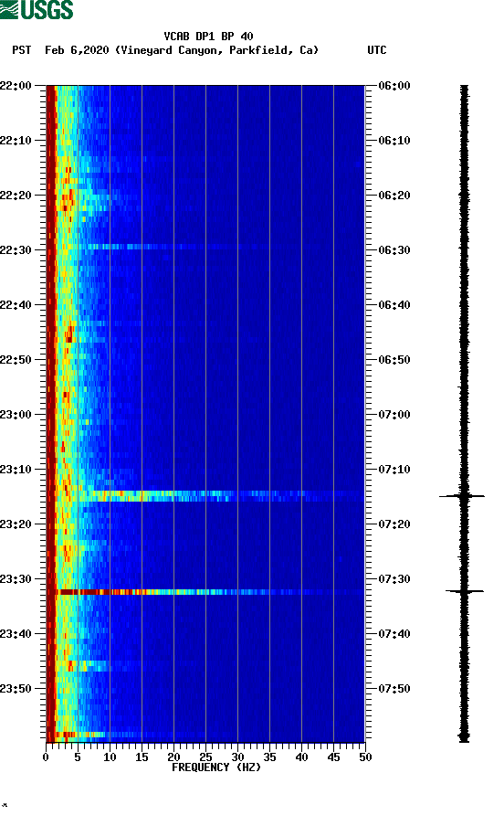Image resolution: width=504 pixels, height=815 pixels.
Task: Click the 'FREQUENCY (HZ)' axis label
Action: 216,767
